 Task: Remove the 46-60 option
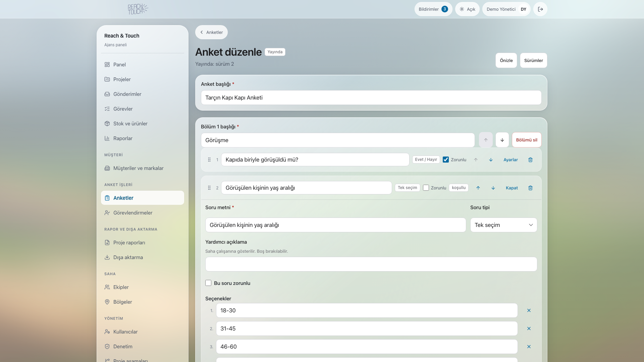529,347
